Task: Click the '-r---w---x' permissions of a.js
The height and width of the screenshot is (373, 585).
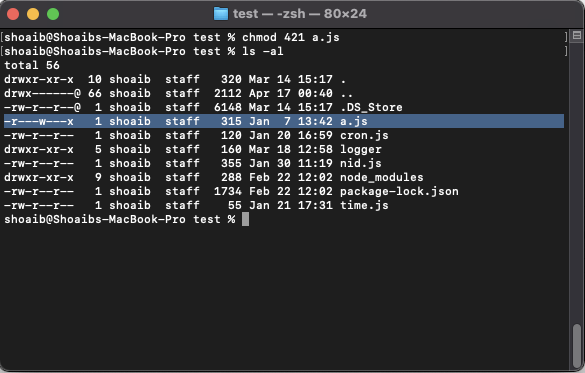Action: click(39, 121)
